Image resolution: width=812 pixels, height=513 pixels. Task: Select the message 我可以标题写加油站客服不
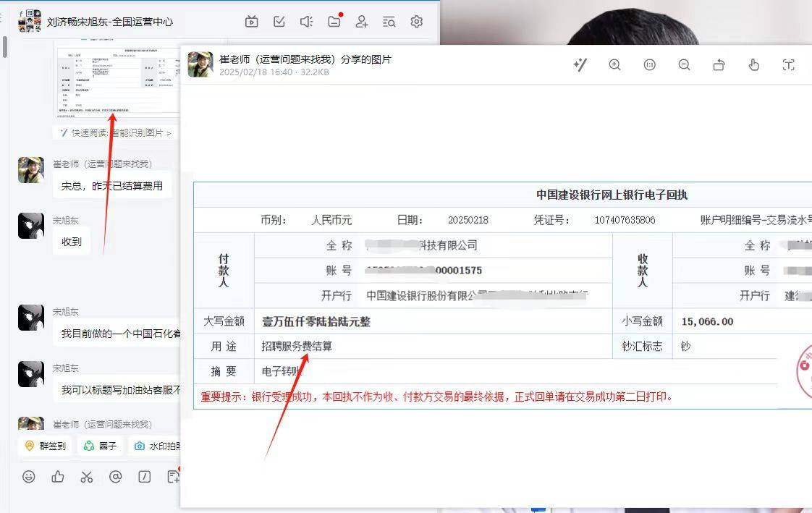pos(117,390)
